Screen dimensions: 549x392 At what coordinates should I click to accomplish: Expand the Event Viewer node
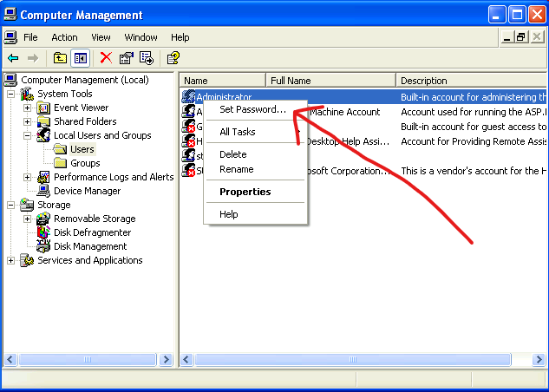coord(27,108)
